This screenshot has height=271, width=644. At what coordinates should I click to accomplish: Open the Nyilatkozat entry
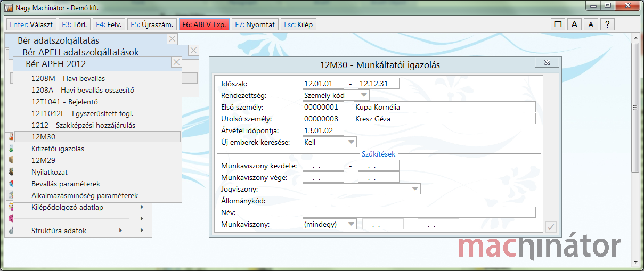coord(98,172)
